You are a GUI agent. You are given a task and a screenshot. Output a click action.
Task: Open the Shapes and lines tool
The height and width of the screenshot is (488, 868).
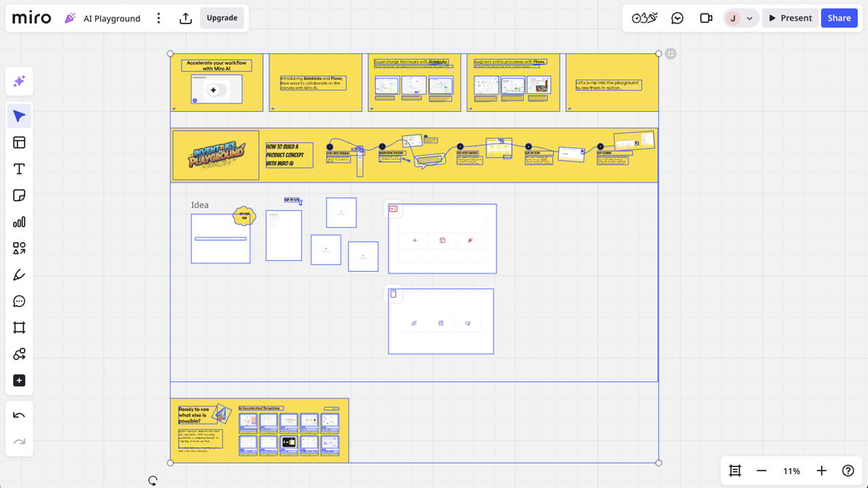coord(19,248)
